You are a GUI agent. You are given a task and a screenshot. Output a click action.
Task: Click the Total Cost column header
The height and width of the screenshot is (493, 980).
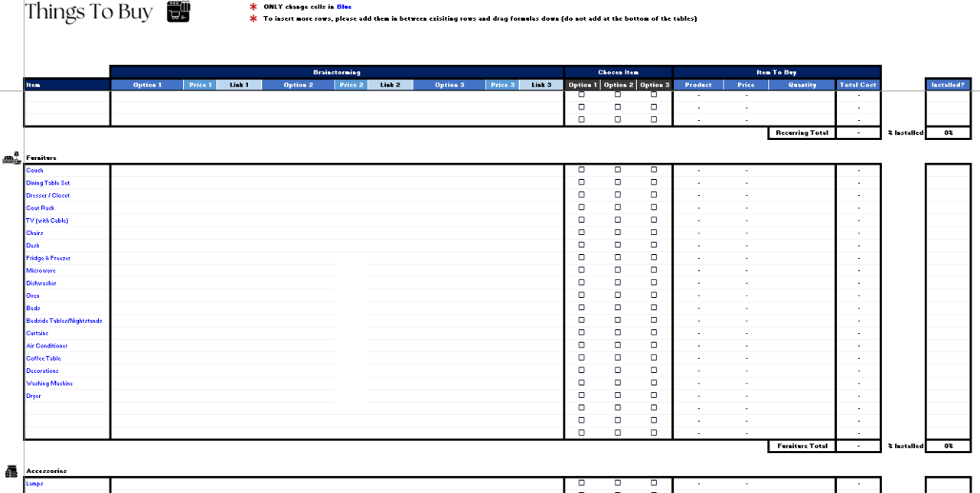tap(857, 85)
